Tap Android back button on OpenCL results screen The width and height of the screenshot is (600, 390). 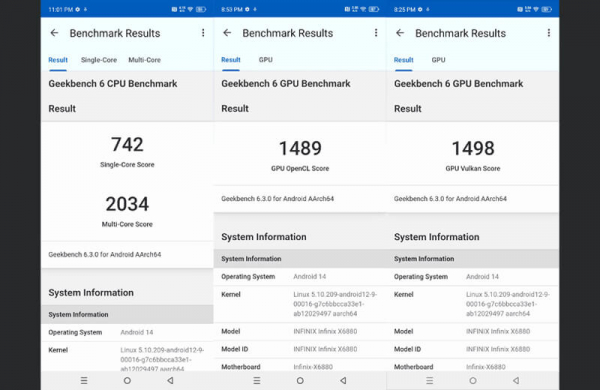(343, 380)
